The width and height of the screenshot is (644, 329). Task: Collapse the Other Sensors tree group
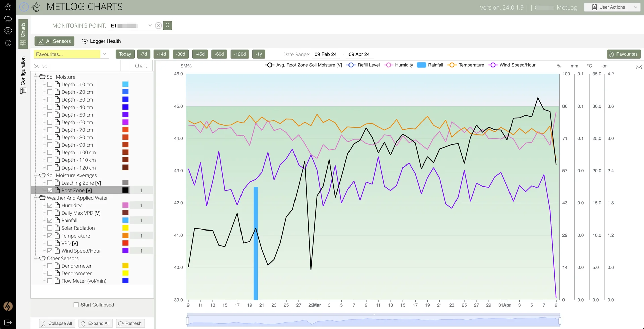point(35,258)
